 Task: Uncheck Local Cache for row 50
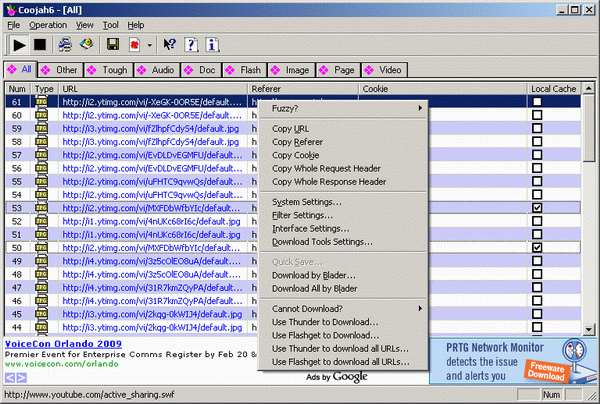point(537,248)
